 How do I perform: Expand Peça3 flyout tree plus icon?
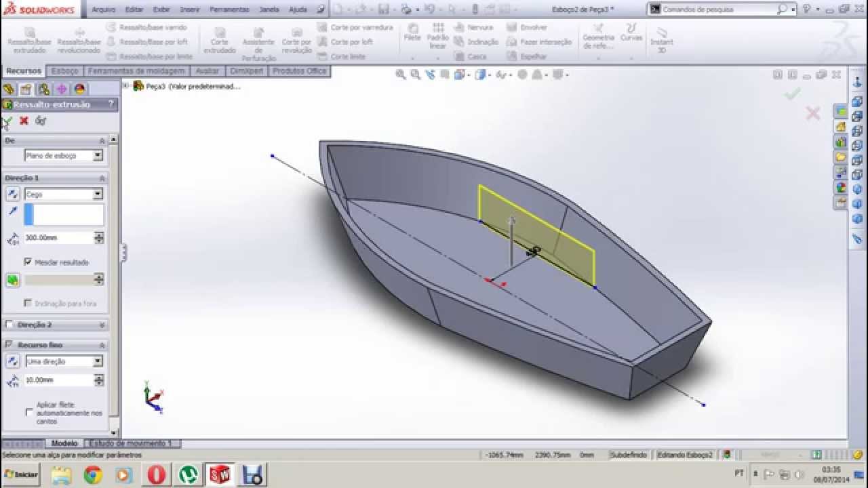click(x=125, y=85)
